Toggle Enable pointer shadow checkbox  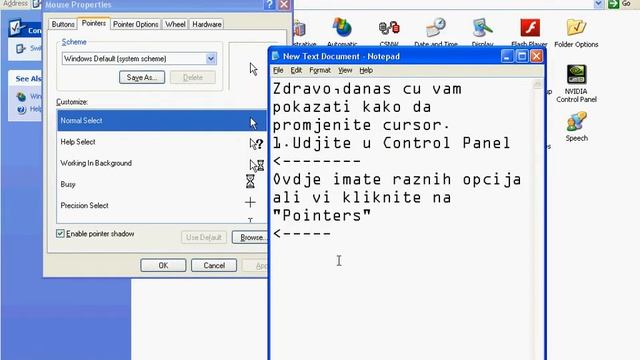click(60, 233)
